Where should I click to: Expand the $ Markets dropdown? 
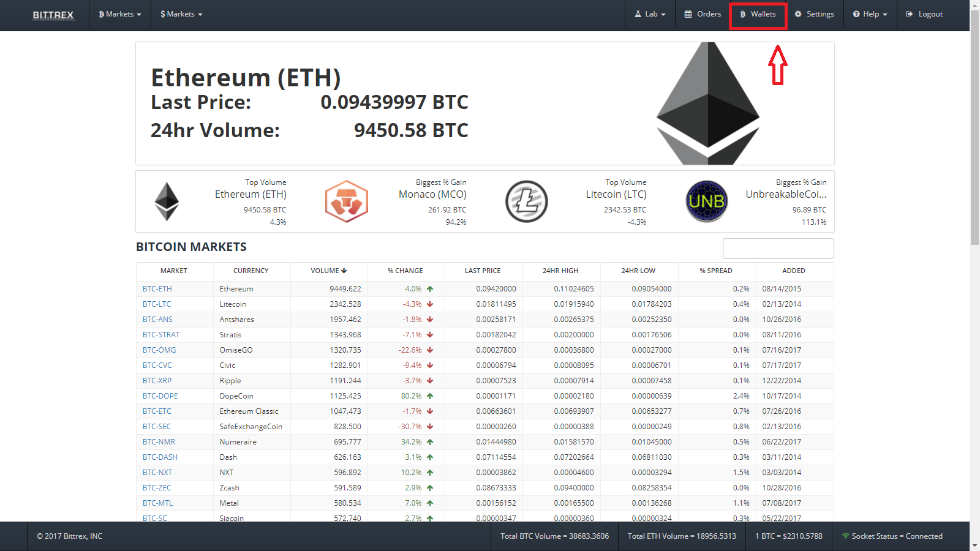coord(181,14)
